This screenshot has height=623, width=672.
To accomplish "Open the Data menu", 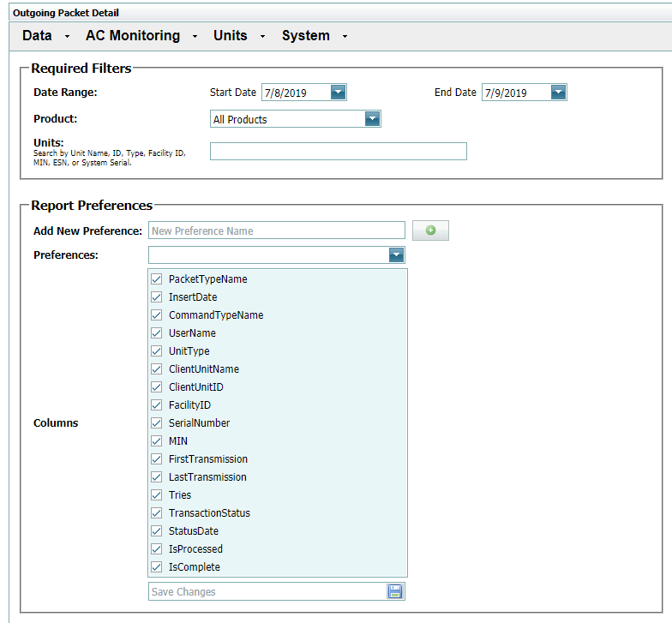I will coord(38,36).
